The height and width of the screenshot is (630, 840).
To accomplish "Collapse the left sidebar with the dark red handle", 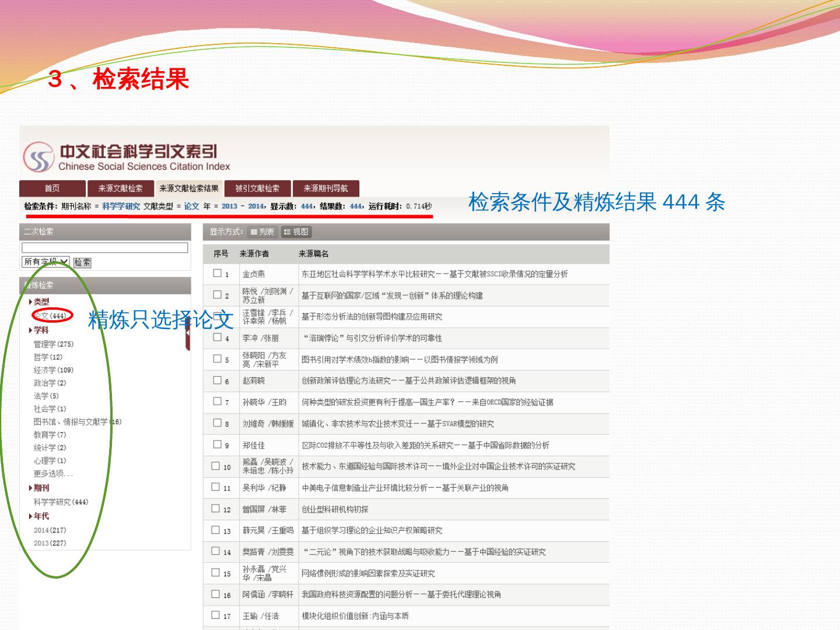I will [x=188, y=333].
